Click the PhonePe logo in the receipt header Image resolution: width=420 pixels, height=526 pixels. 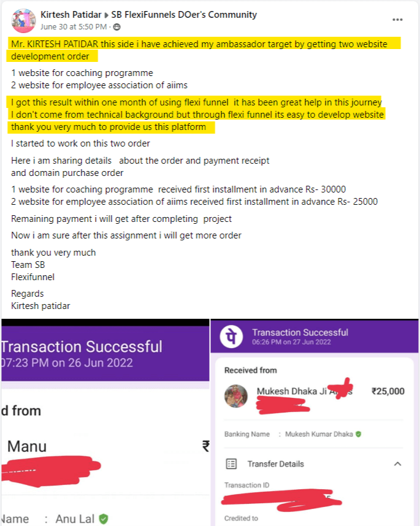click(232, 337)
